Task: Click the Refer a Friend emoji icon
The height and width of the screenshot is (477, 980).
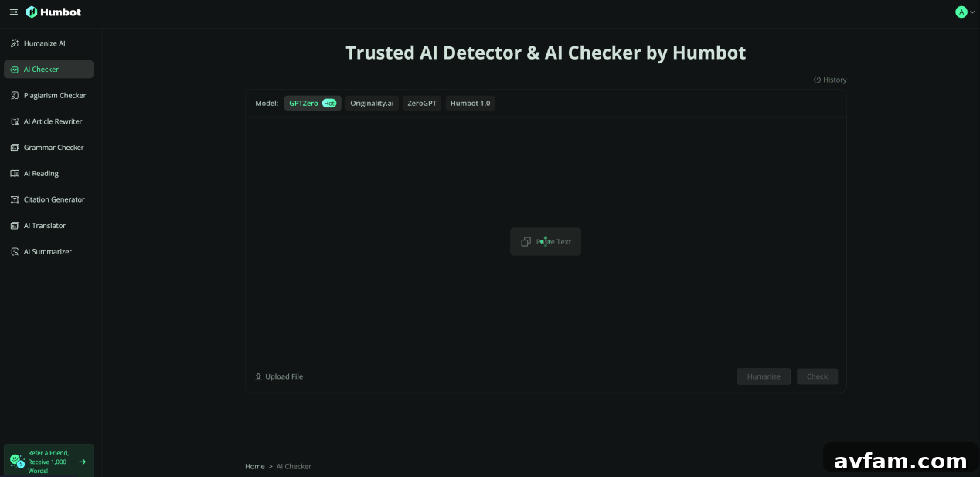Action: tap(17, 462)
